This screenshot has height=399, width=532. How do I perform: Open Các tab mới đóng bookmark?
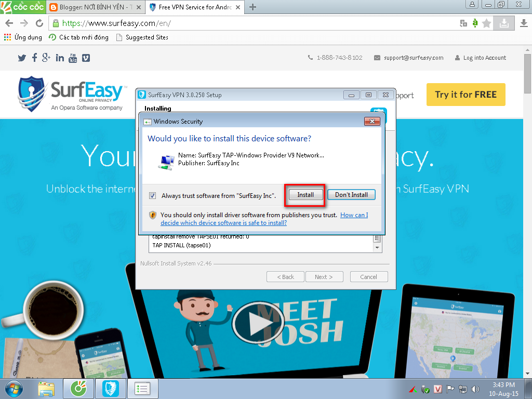point(79,37)
